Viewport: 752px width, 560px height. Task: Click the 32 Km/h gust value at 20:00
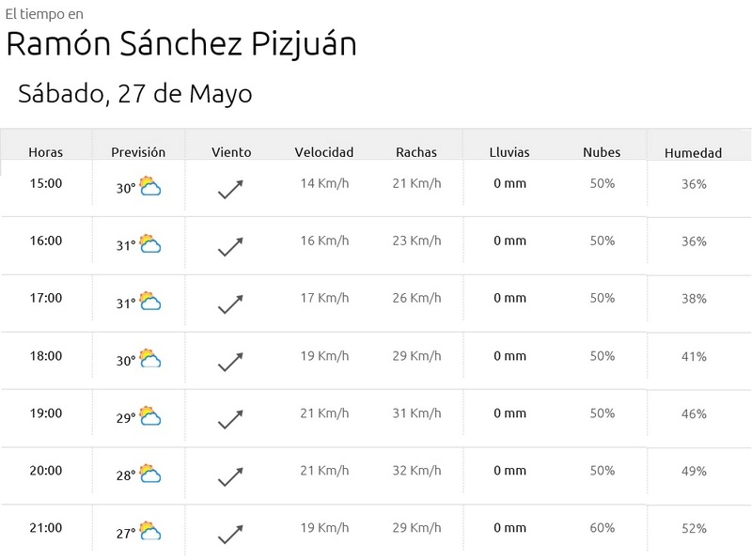[416, 471]
